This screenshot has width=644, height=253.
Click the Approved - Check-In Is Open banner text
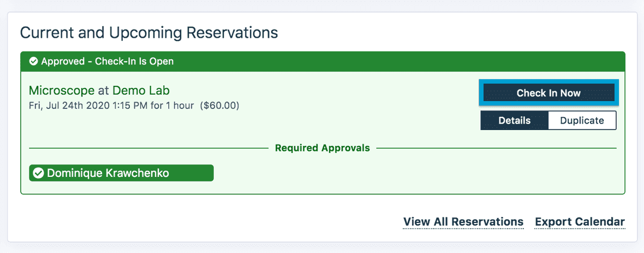(107, 61)
